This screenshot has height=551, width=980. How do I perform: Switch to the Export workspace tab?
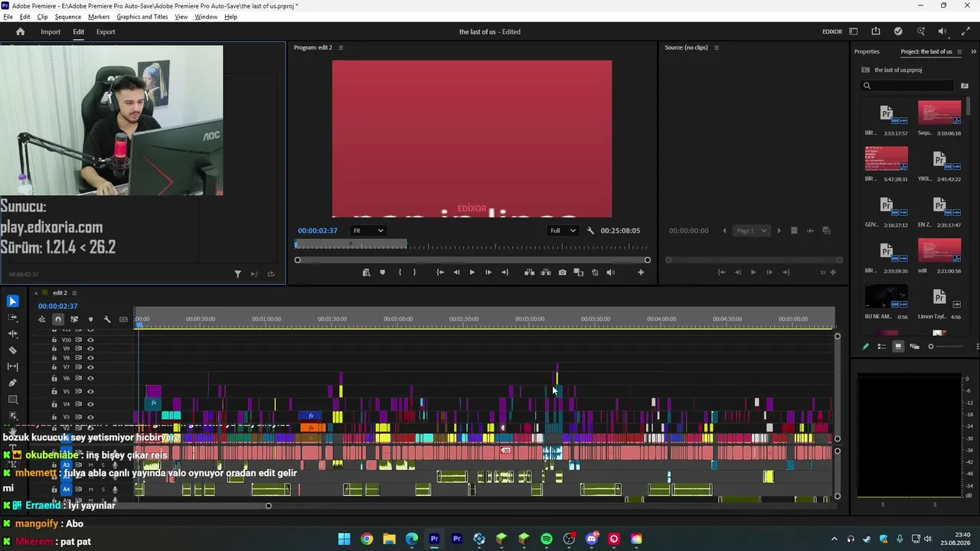click(x=106, y=31)
